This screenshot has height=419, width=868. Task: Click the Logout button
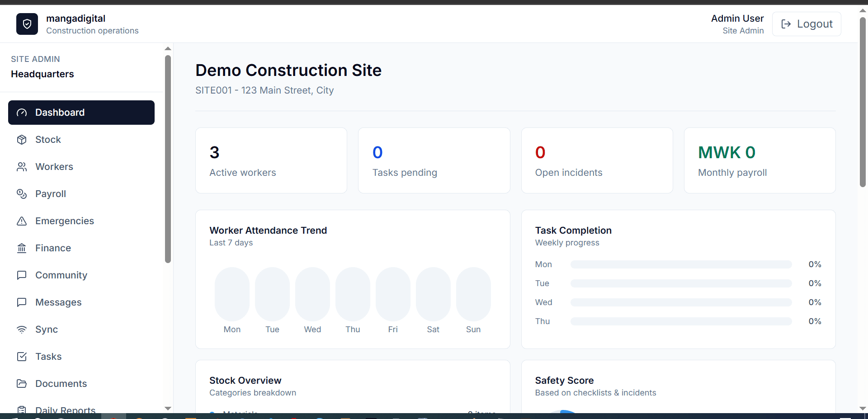click(x=807, y=24)
